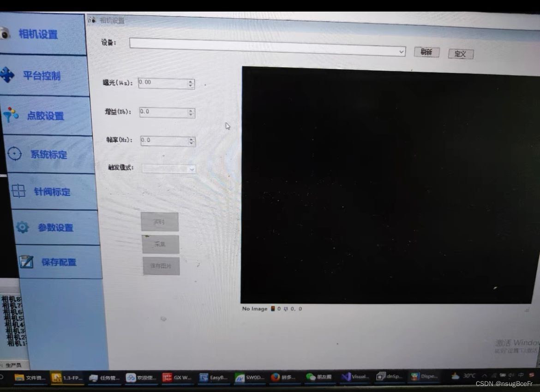Open the 文件资... file explorer taskbar item
Screen dimensions: 540x392
click(30, 378)
